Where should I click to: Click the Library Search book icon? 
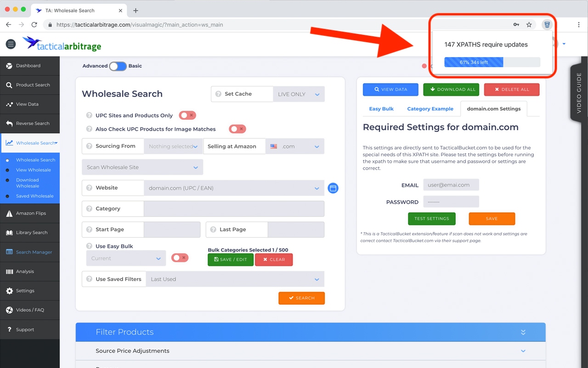click(9, 233)
